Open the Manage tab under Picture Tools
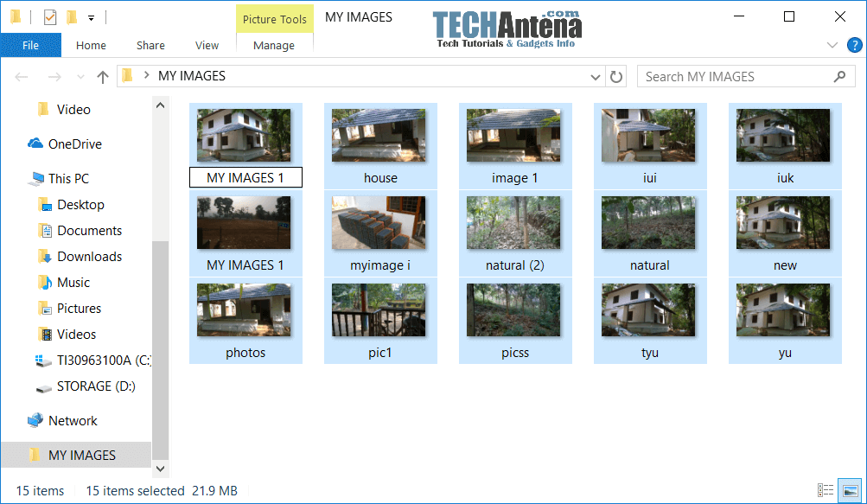Image resolution: width=867 pixels, height=504 pixels. [274, 45]
